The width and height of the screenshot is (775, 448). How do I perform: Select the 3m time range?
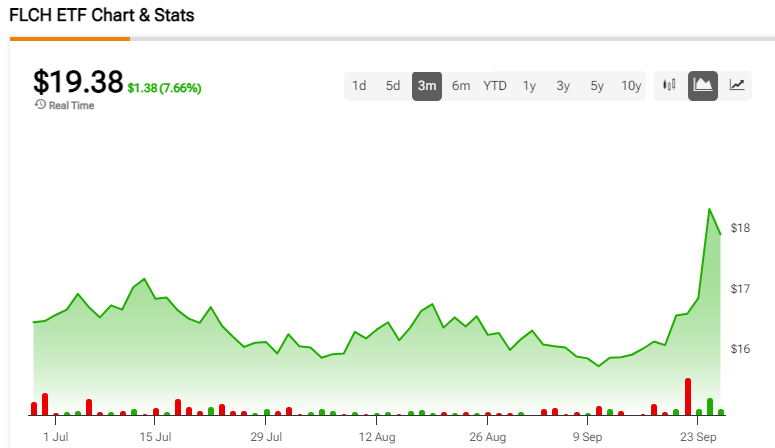[x=427, y=86]
